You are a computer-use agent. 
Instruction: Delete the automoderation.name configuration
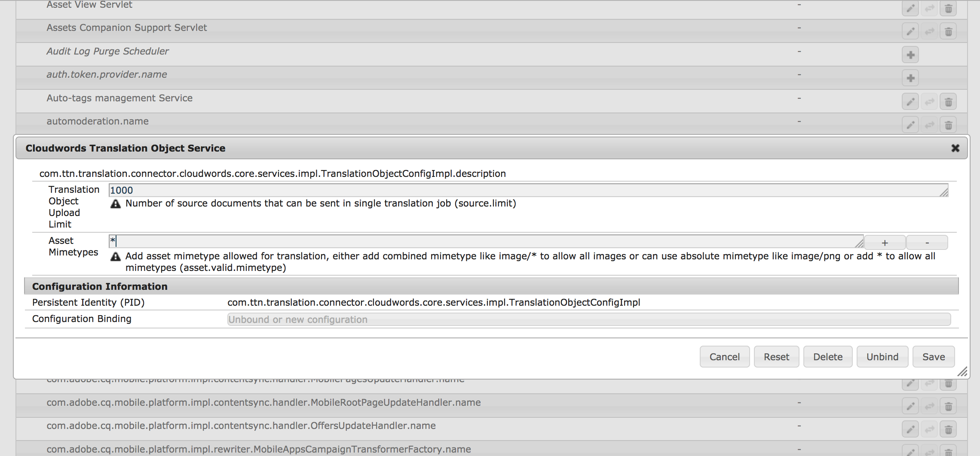click(948, 125)
